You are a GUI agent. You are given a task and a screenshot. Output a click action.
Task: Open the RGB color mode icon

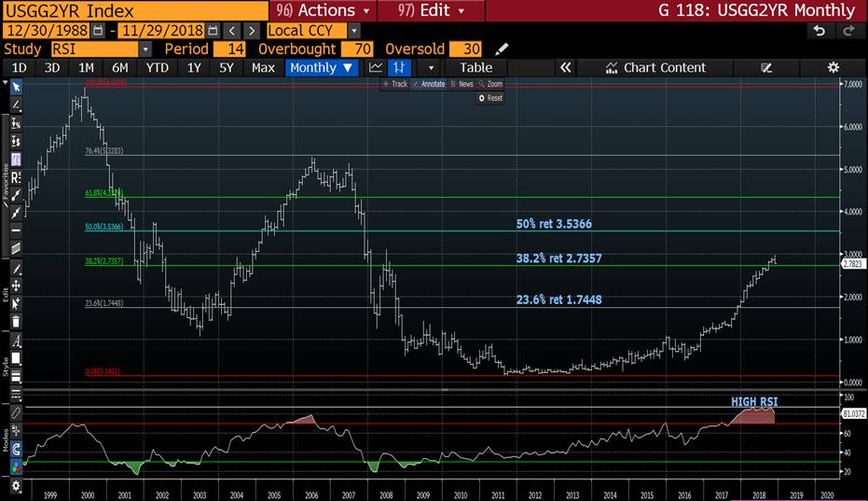(x=16, y=467)
